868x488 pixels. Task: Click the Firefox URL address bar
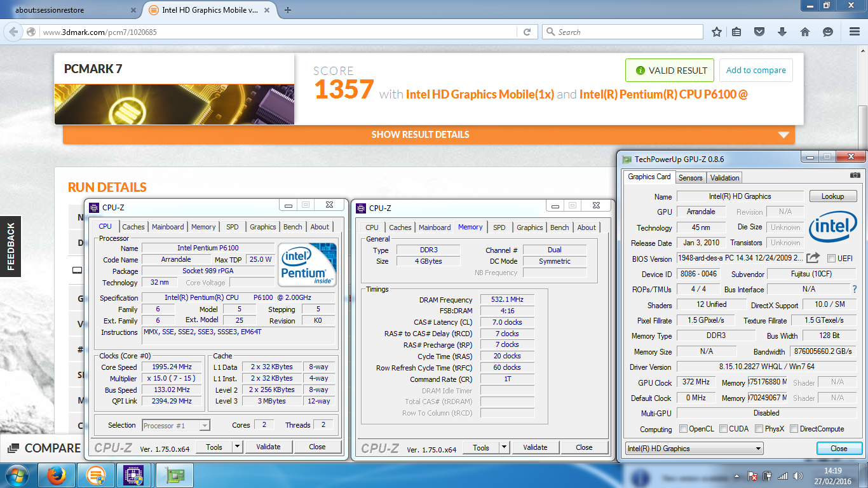point(280,32)
